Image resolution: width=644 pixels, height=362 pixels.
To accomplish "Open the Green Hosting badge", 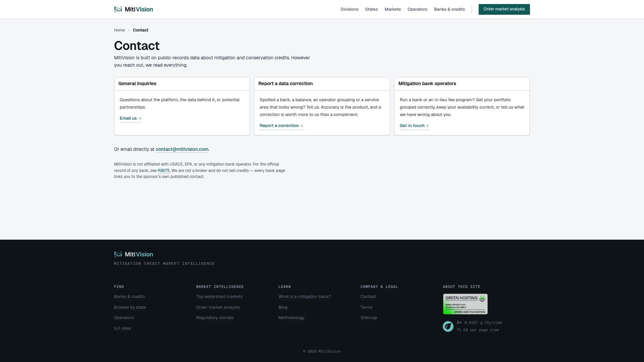I will 465,304.
